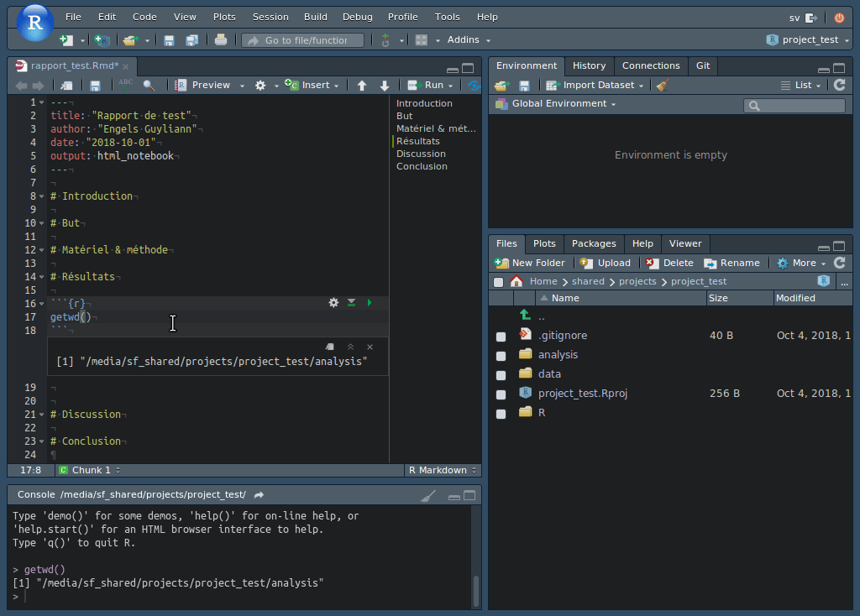Go back to previous source location
Viewport: 860px width, 616px height.
click(x=21, y=86)
